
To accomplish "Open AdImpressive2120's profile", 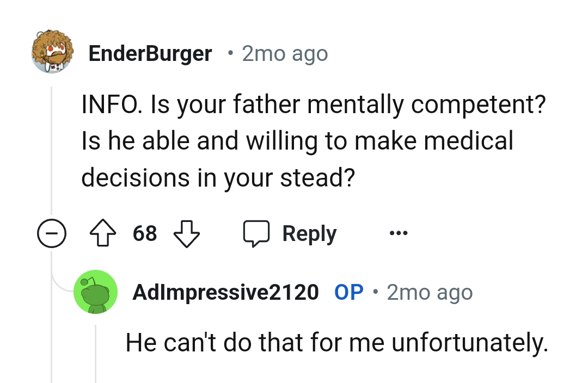I will [x=226, y=292].
